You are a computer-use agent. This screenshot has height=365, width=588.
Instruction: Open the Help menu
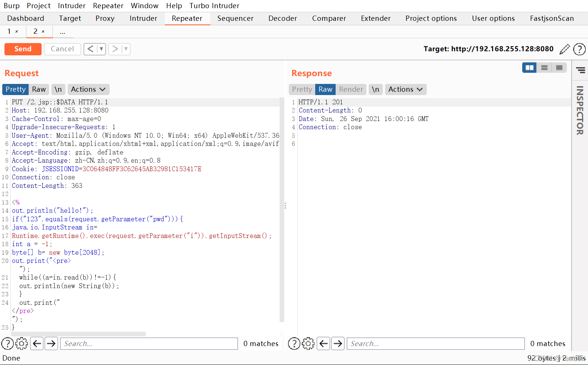(x=174, y=6)
